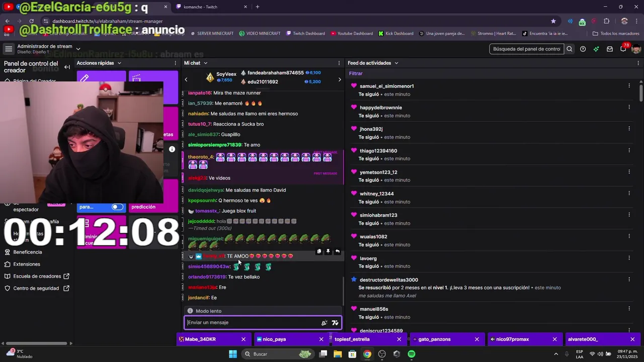Open the user avatar menu in Twitch dashboard
Image resolution: width=644 pixels, height=362 pixels.
636,49
